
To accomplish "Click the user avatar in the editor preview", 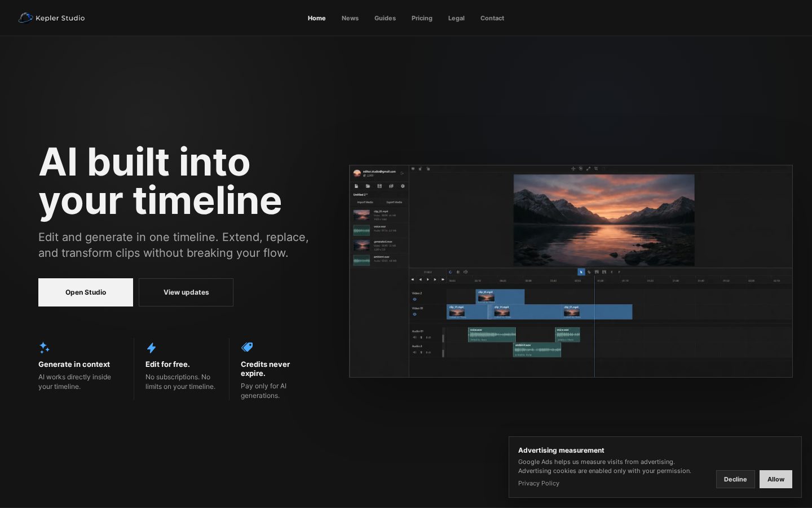I will (357, 173).
